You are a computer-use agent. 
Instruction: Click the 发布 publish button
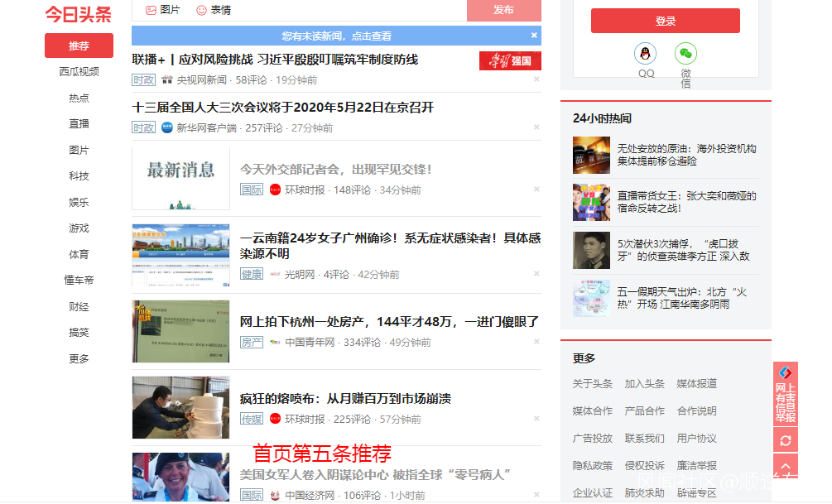503,10
